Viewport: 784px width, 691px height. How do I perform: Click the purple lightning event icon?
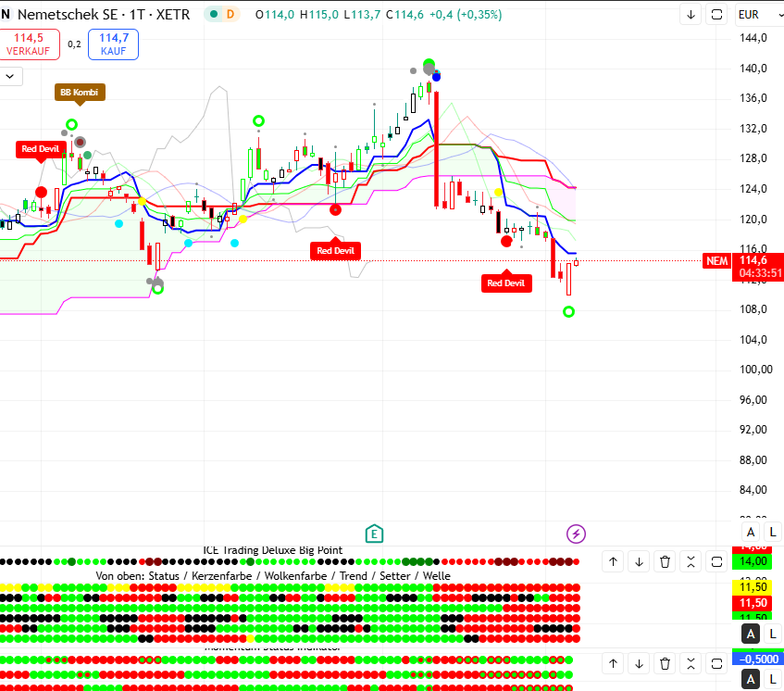point(576,533)
